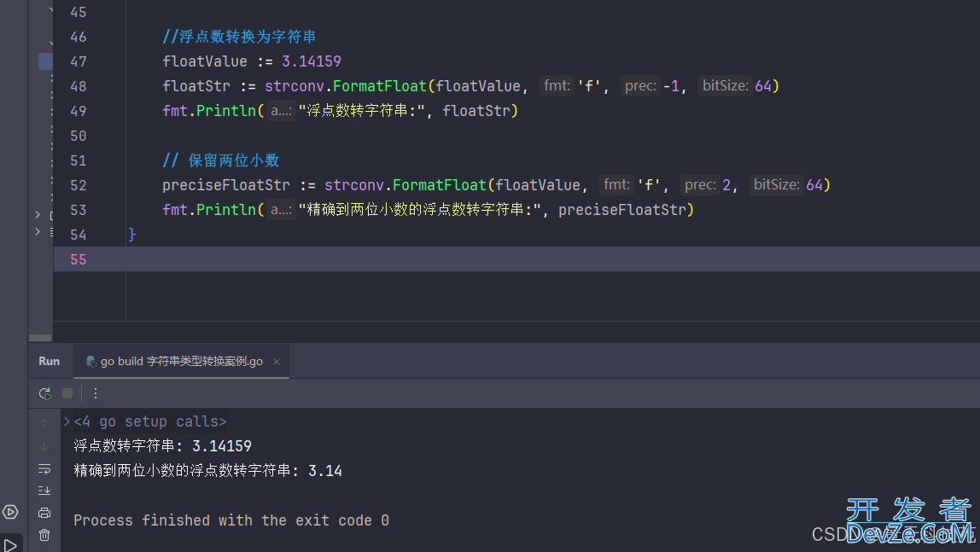The height and width of the screenshot is (552, 980).
Task: Click the console output line ending in 3.14
Action: tap(207, 470)
